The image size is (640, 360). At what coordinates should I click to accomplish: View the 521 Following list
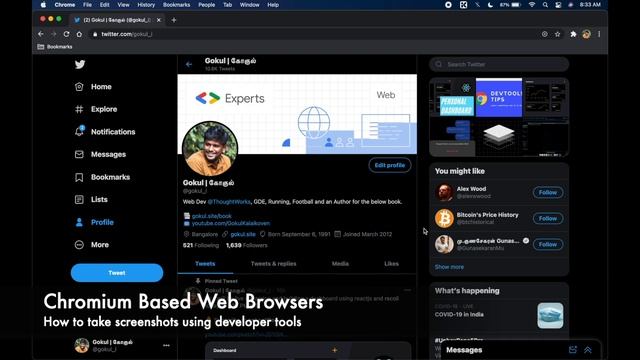(x=201, y=245)
